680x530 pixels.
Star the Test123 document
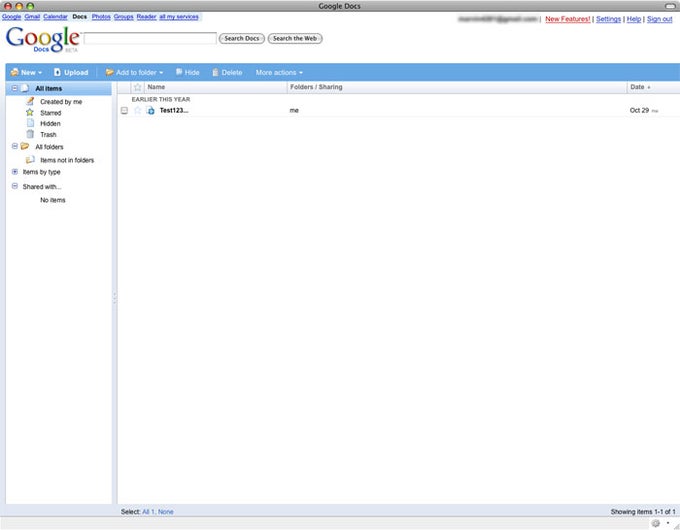pos(137,110)
